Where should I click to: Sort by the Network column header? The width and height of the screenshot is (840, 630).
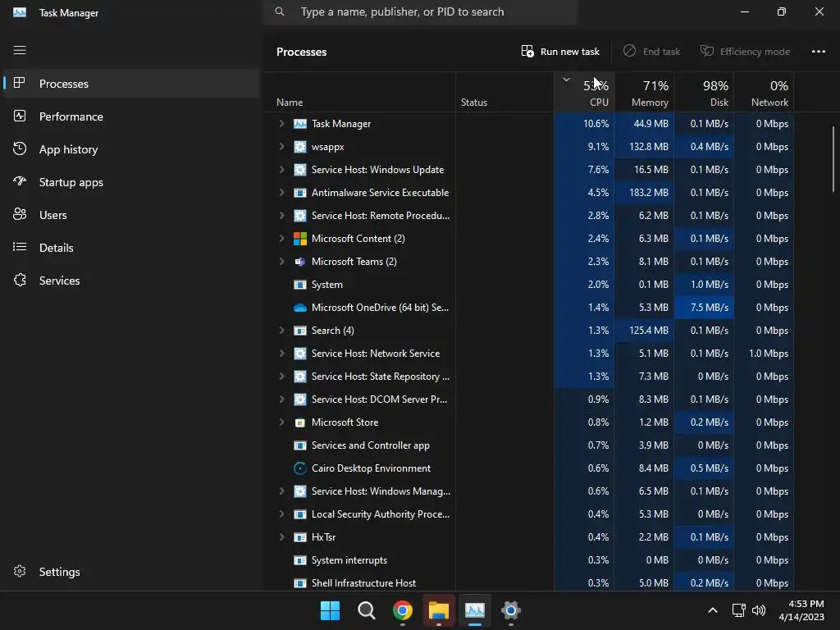764,92
